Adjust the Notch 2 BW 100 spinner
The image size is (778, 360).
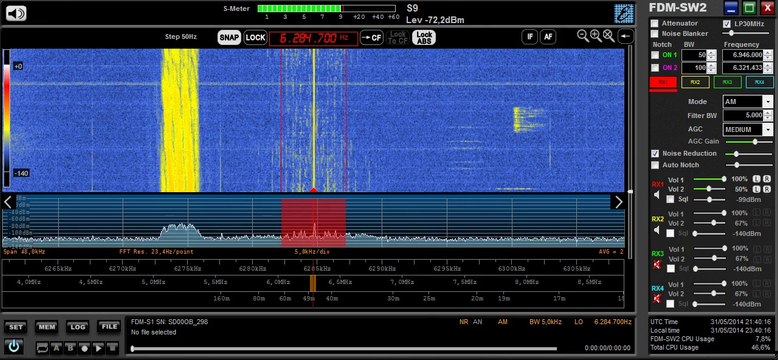(x=712, y=68)
